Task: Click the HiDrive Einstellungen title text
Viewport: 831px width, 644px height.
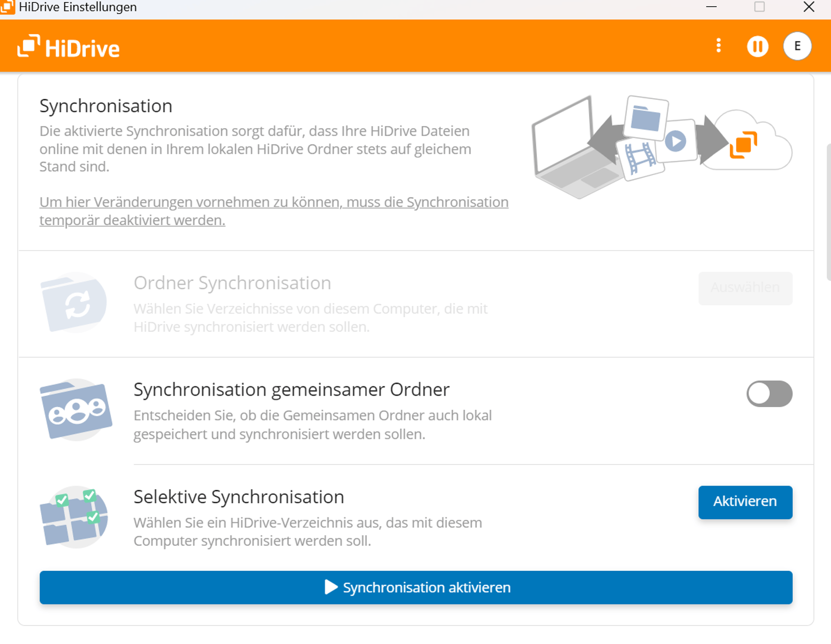Action: pyautogui.click(x=77, y=7)
